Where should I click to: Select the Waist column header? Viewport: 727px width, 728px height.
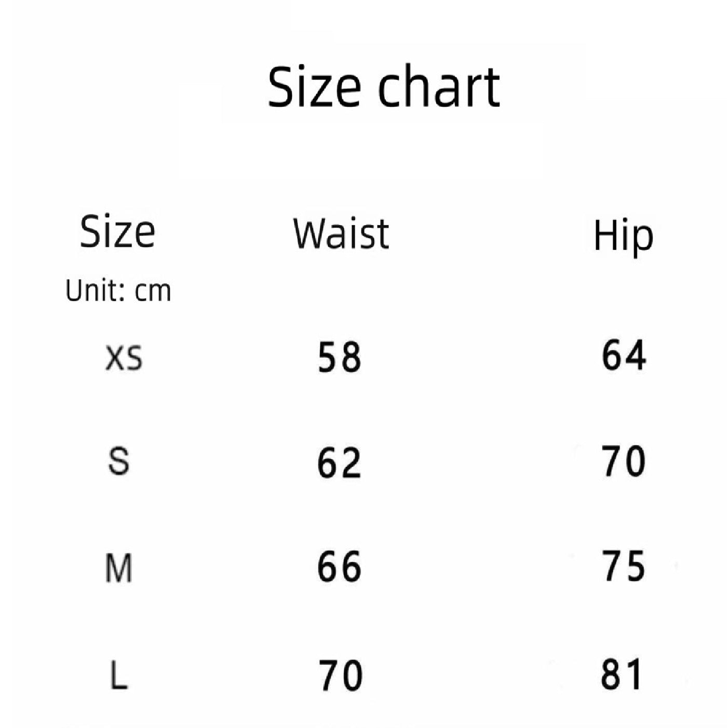pyautogui.click(x=341, y=233)
